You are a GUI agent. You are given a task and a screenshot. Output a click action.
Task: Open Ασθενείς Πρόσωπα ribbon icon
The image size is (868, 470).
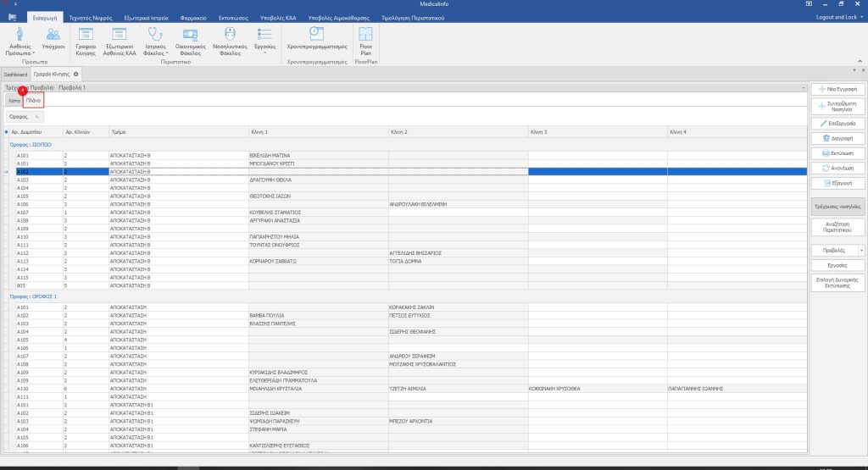click(20, 35)
